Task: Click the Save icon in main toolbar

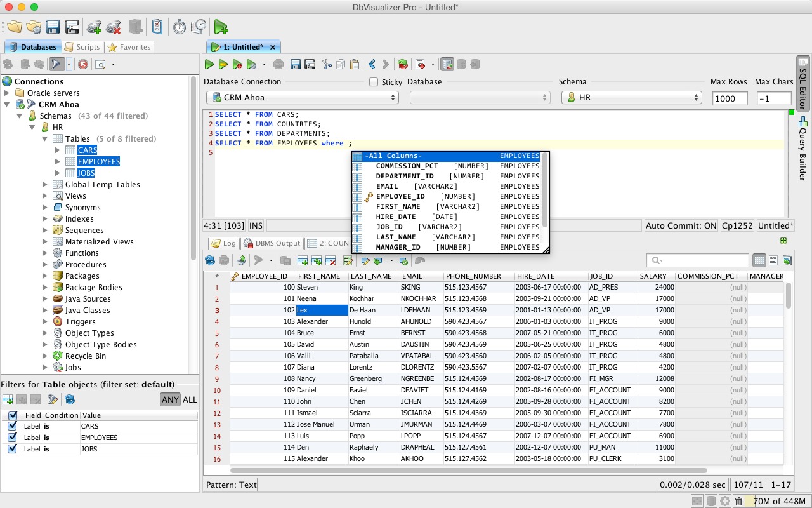Action: (x=53, y=27)
